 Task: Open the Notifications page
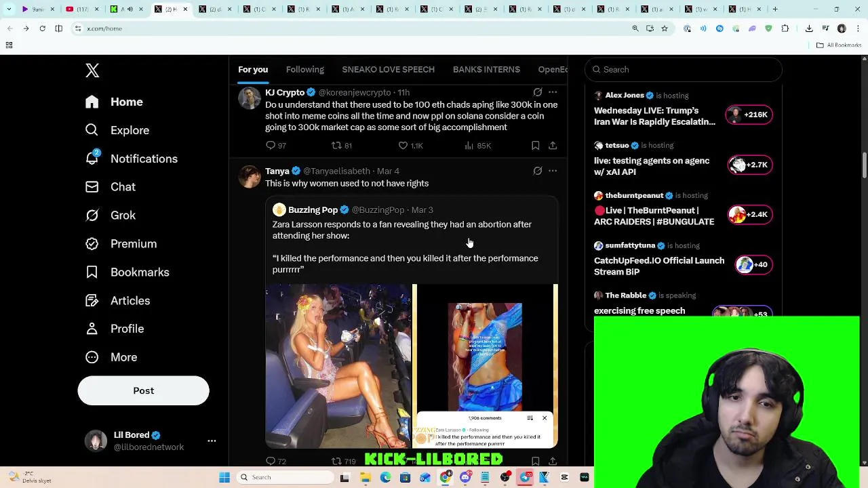(132, 159)
